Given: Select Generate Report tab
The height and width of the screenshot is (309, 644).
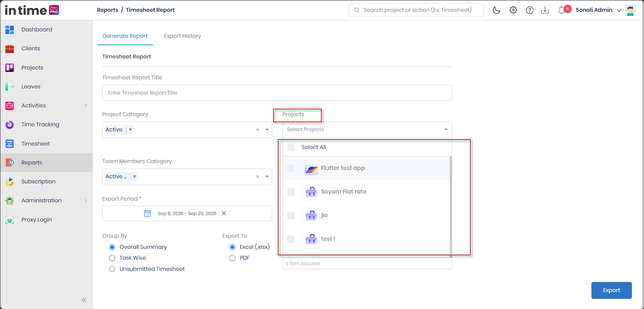Looking at the screenshot, I should [x=125, y=36].
